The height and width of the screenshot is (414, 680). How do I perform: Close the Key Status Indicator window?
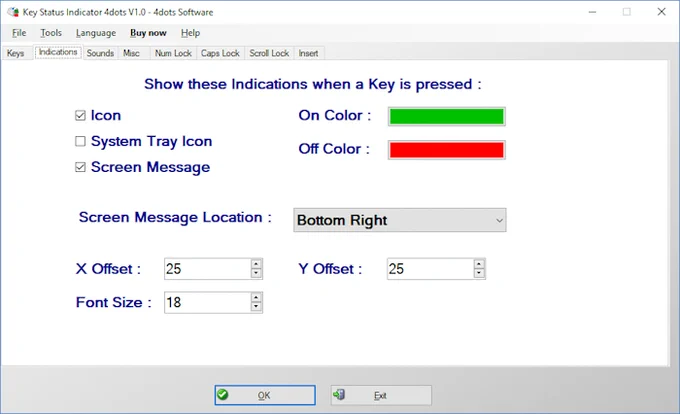click(661, 12)
